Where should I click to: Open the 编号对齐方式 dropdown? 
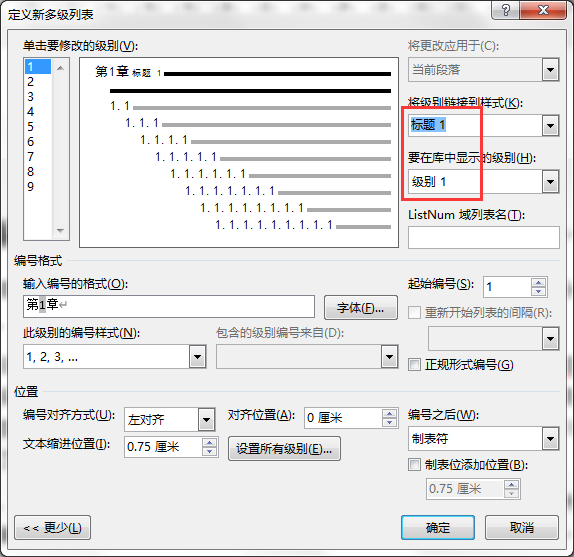pyautogui.click(x=206, y=419)
